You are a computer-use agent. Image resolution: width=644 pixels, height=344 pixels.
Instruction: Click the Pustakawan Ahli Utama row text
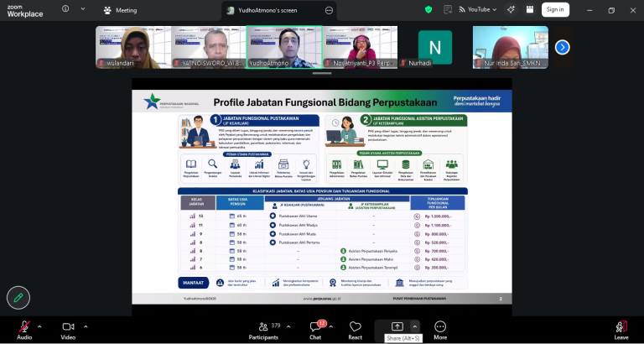point(298,216)
